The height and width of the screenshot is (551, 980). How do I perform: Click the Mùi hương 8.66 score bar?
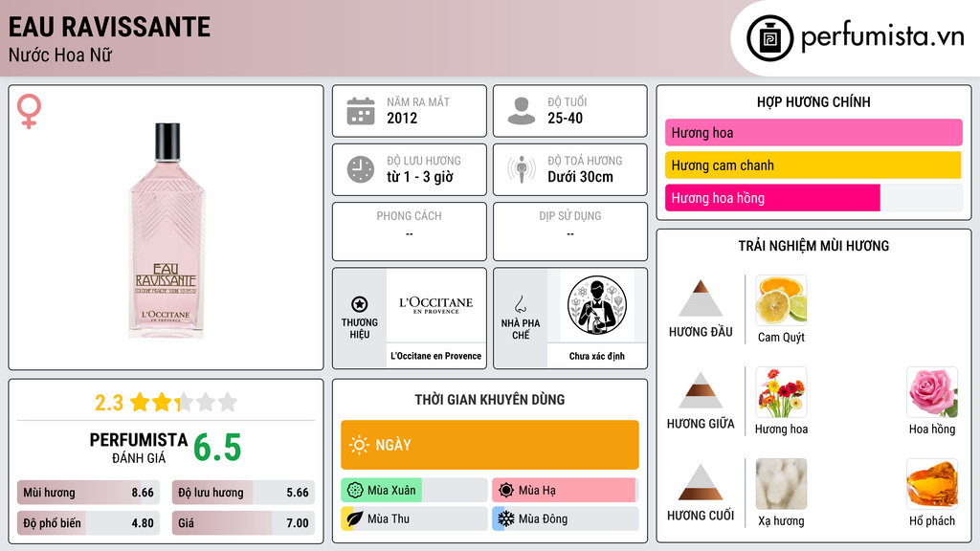point(89,493)
